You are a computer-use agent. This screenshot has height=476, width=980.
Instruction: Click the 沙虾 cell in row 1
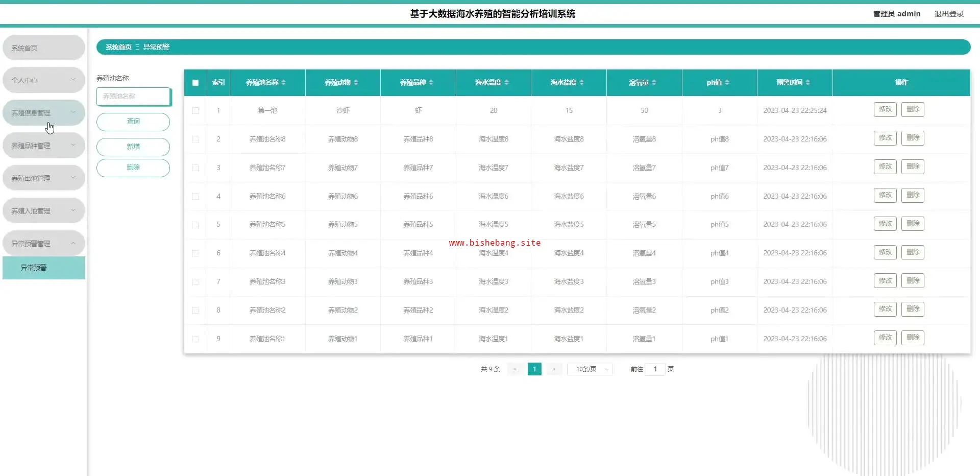pyautogui.click(x=343, y=110)
